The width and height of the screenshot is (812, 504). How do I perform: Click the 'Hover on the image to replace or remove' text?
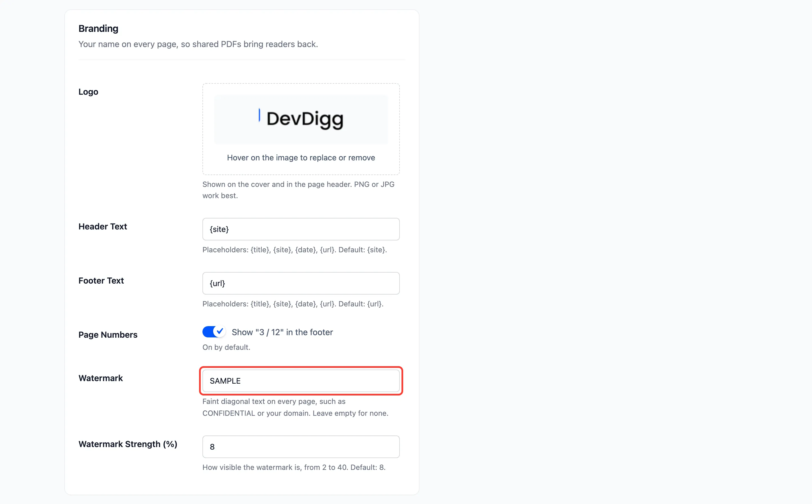coord(301,158)
